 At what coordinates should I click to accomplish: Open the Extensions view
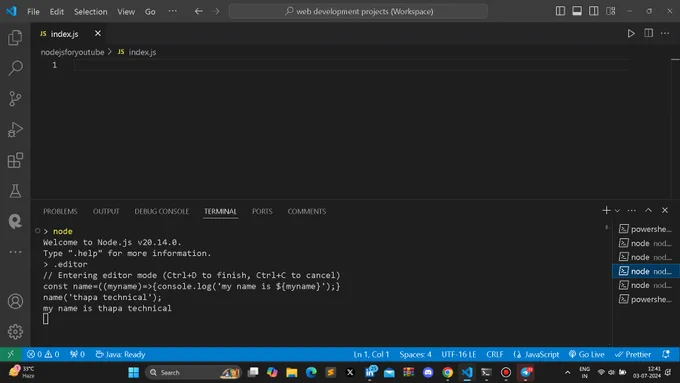pyautogui.click(x=15, y=160)
